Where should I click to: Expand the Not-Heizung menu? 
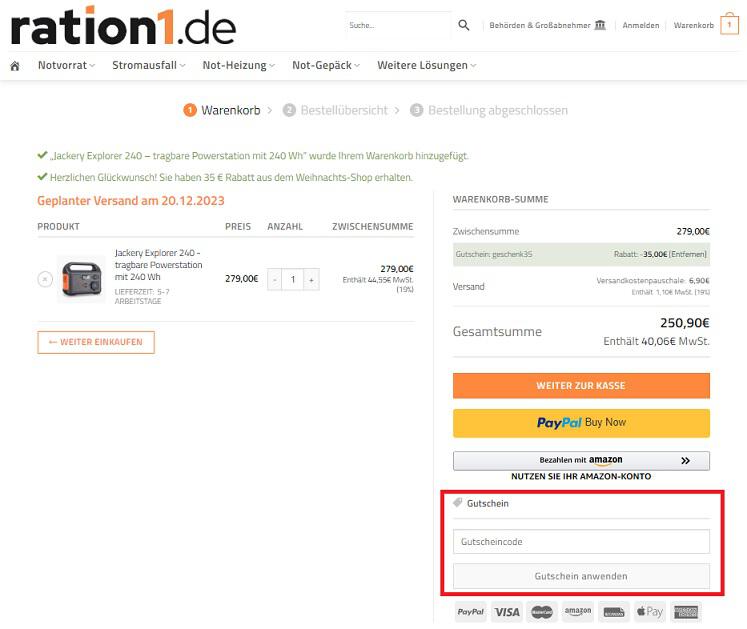[x=238, y=65]
